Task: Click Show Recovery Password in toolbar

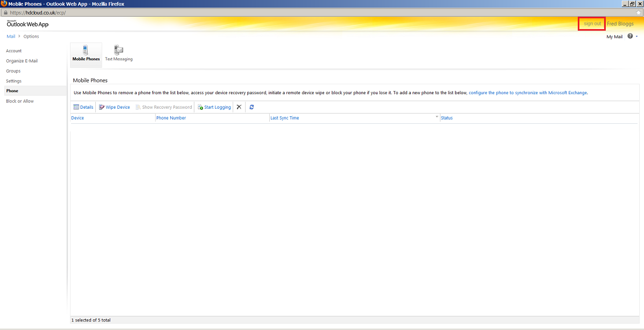Action: click(164, 107)
